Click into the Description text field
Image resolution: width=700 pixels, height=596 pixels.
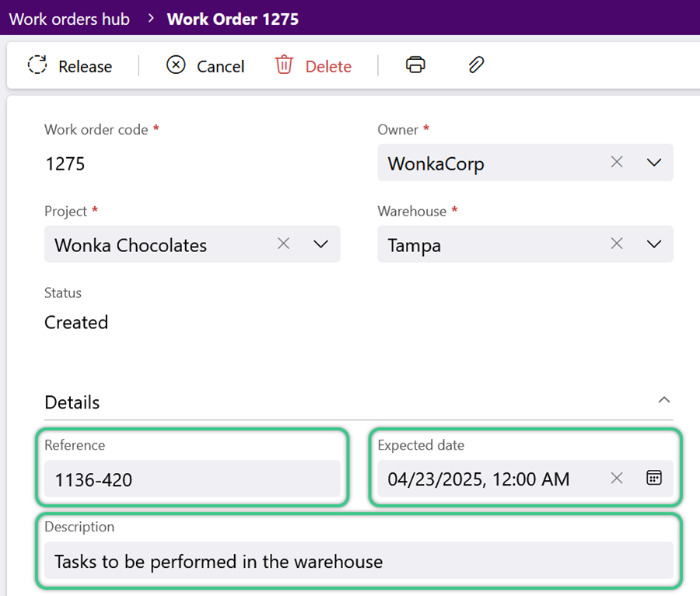point(359,561)
